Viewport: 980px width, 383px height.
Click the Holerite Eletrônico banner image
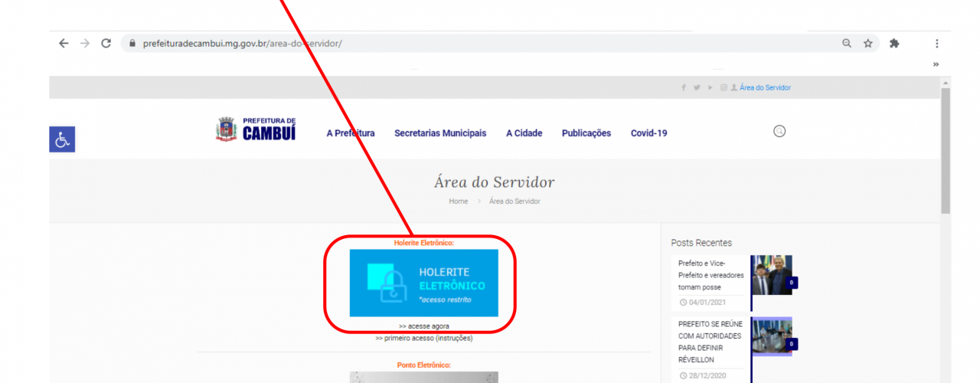[423, 283]
